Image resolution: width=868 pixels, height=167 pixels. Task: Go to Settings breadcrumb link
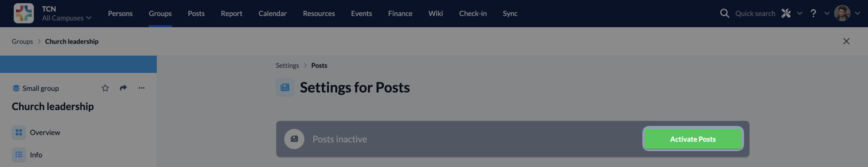click(287, 66)
